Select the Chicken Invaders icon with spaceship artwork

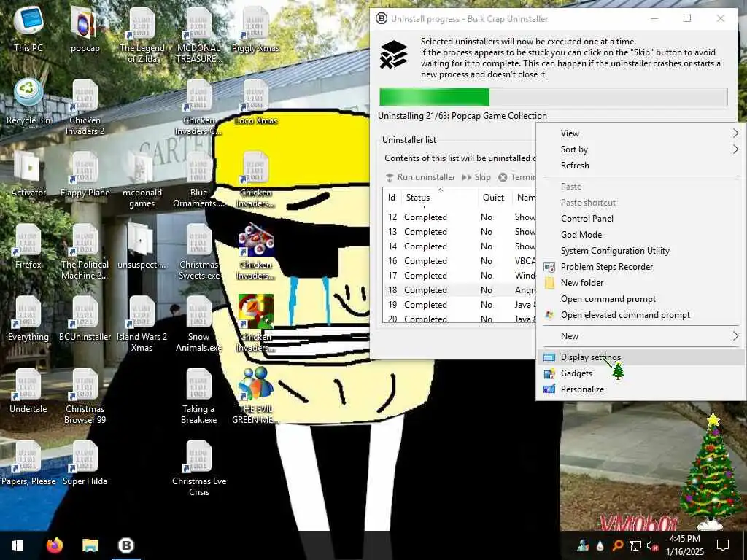point(256,252)
